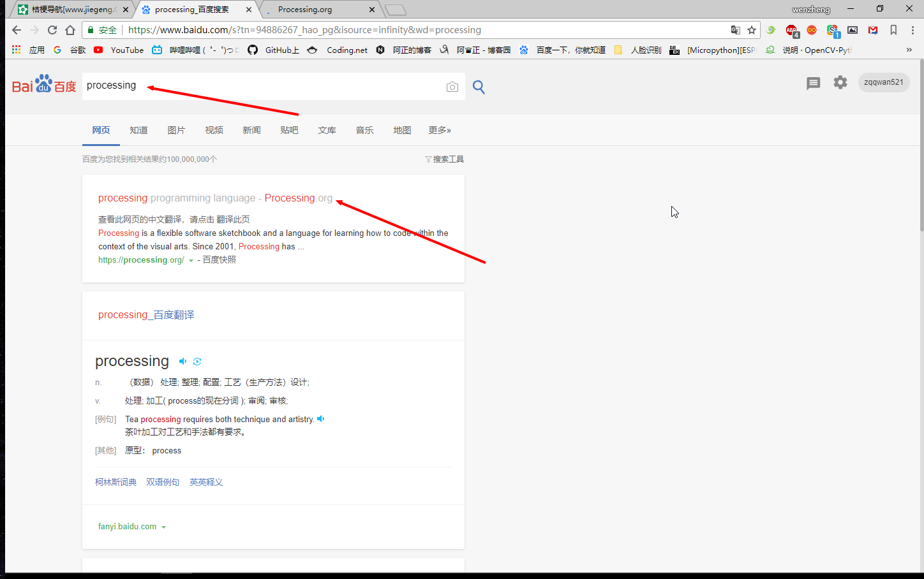924x579 pixels.
Task: Select the 地图 search tab
Action: (x=402, y=130)
